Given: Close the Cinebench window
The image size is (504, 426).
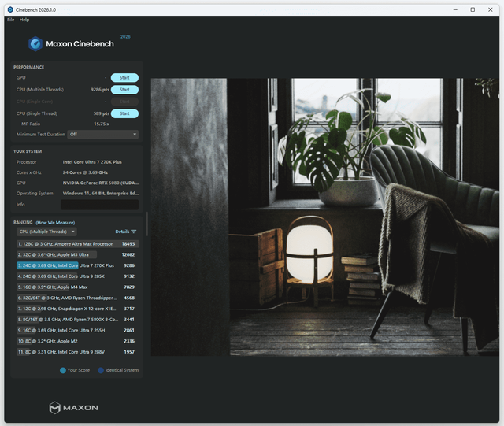Looking at the screenshot, I should [491, 9].
